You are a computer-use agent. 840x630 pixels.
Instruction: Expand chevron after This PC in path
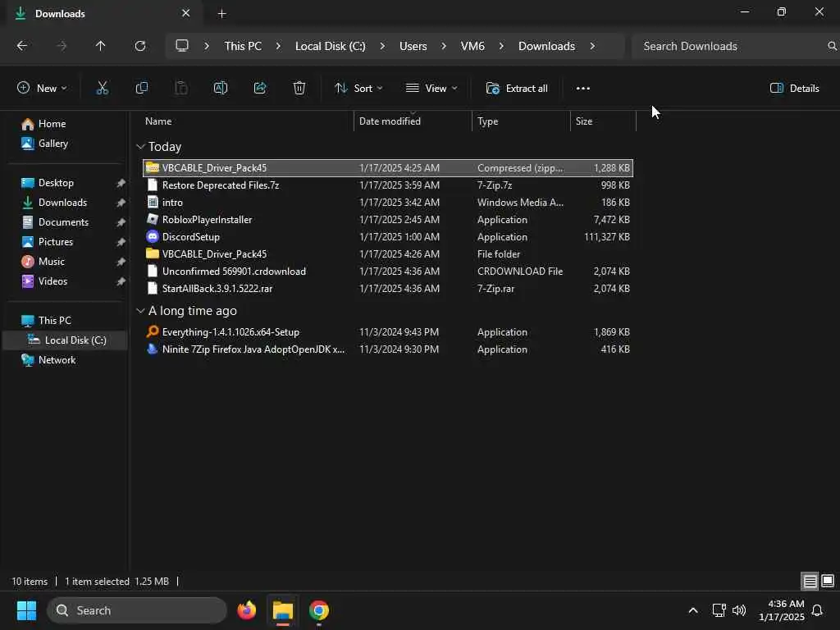click(x=278, y=46)
